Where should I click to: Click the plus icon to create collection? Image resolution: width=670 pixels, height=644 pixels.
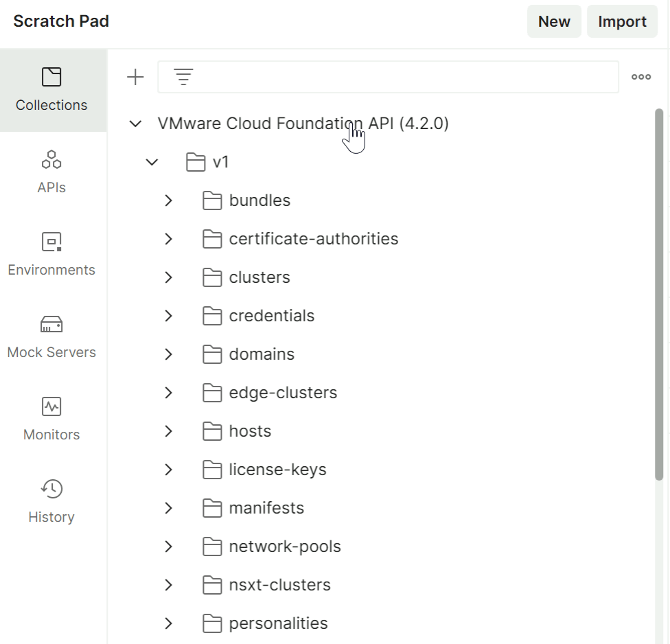click(x=136, y=77)
